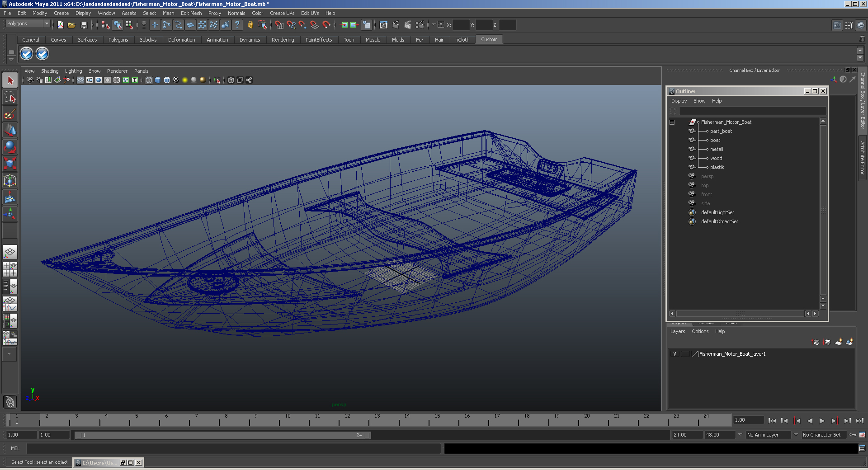This screenshot has width=868, height=470.
Task: Click the MEL command input field
Action: point(234,448)
